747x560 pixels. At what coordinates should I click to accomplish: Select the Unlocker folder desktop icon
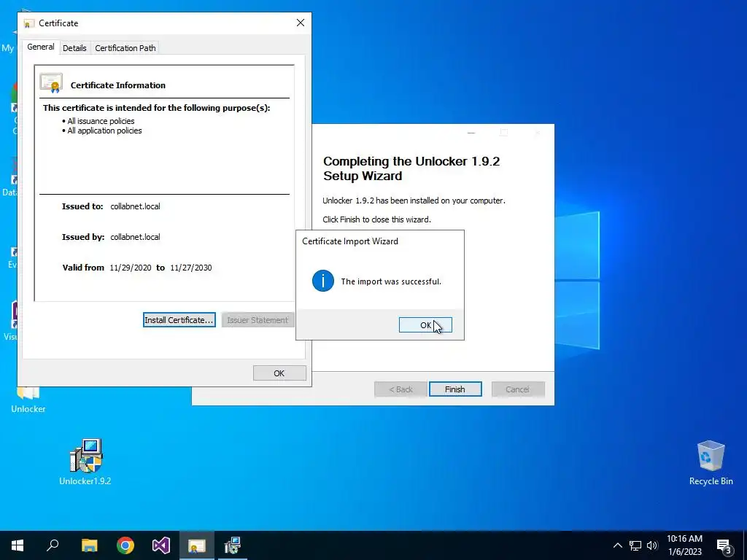28,400
